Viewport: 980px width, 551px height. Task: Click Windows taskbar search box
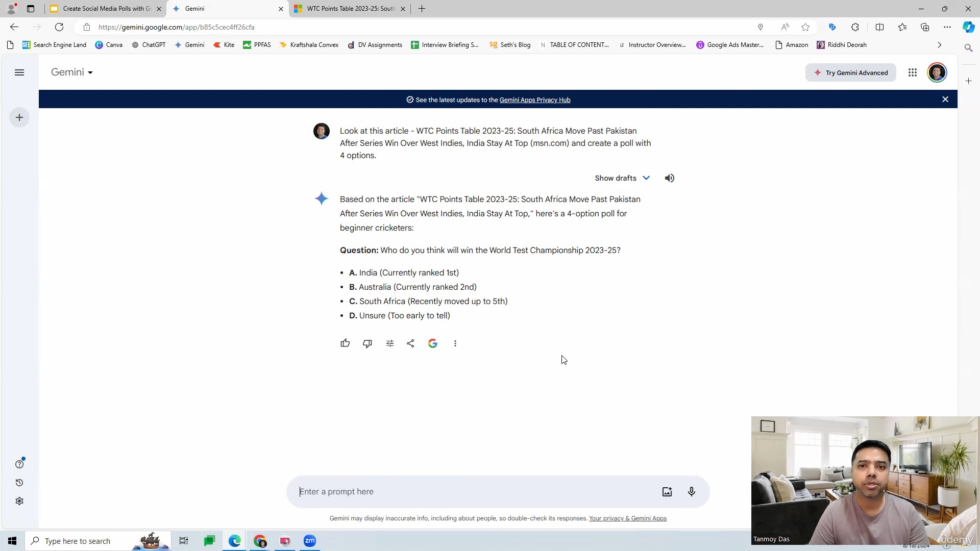(x=98, y=541)
